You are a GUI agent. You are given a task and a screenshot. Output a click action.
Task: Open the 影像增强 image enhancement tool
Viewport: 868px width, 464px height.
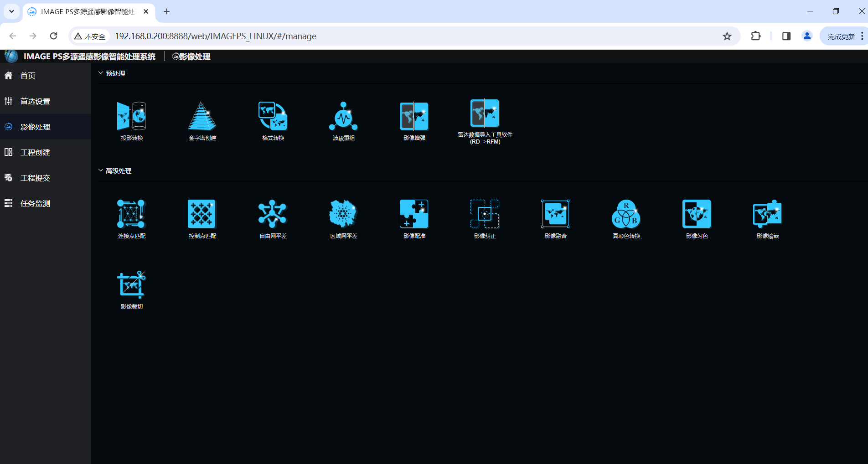click(x=414, y=117)
